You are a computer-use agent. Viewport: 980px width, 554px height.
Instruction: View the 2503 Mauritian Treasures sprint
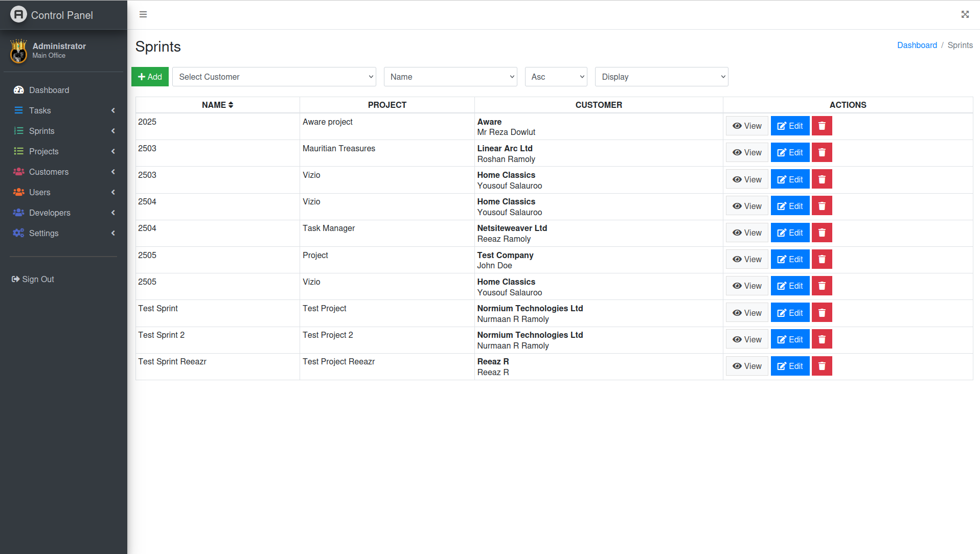point(747,152)
